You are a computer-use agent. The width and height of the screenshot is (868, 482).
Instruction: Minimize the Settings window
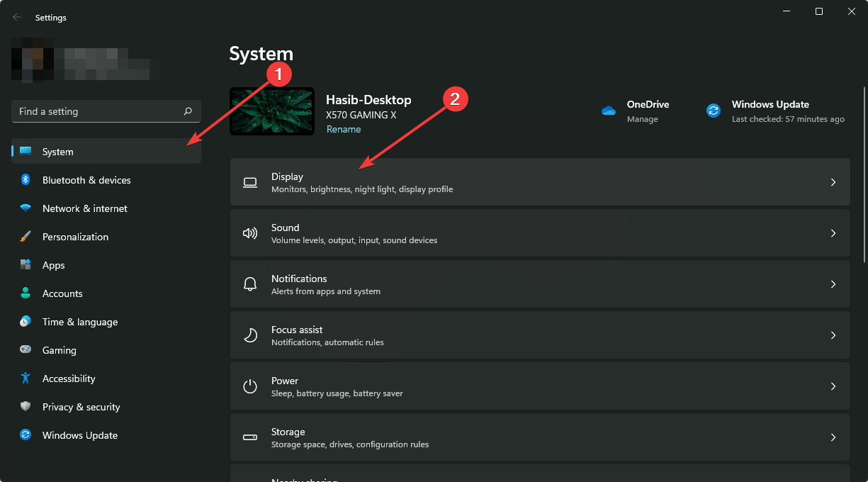(787, 11)
